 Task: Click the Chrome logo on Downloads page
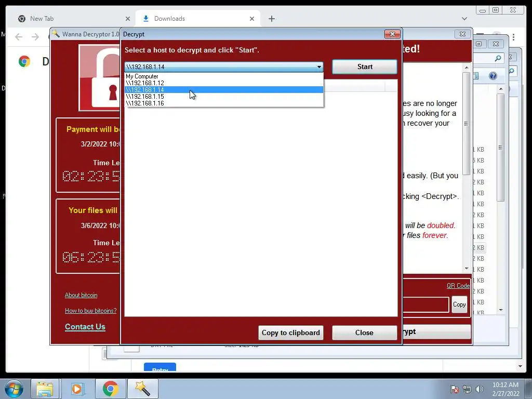[24, 61]
